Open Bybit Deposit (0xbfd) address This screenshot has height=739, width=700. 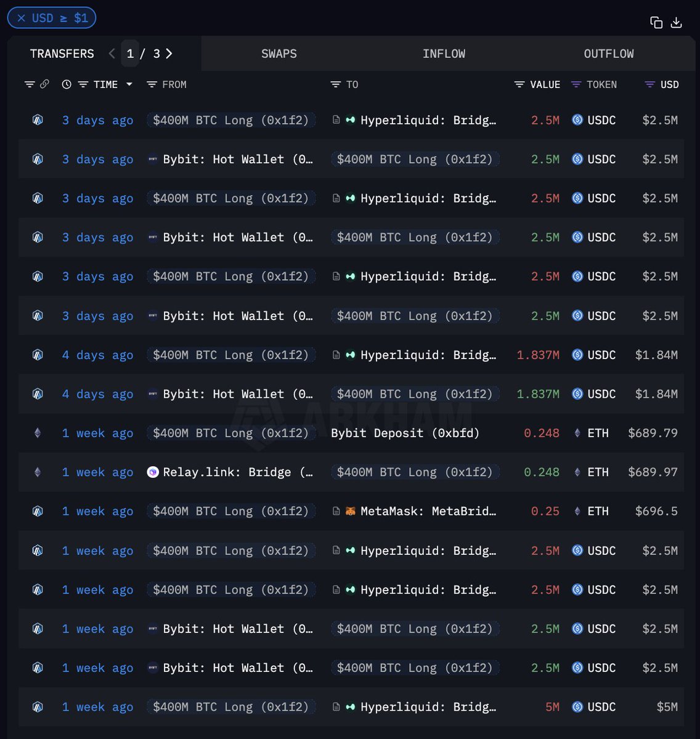(405, 433)
